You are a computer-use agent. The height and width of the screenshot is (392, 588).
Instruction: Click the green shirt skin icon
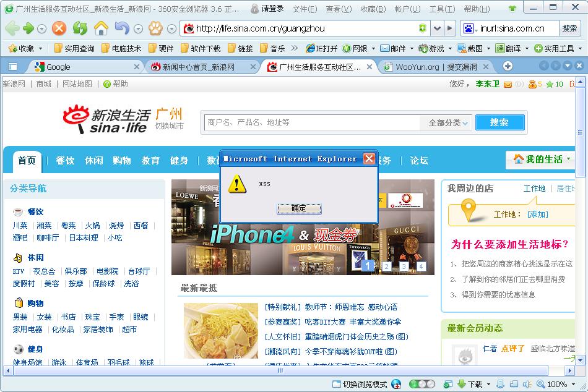coord(512,8)
